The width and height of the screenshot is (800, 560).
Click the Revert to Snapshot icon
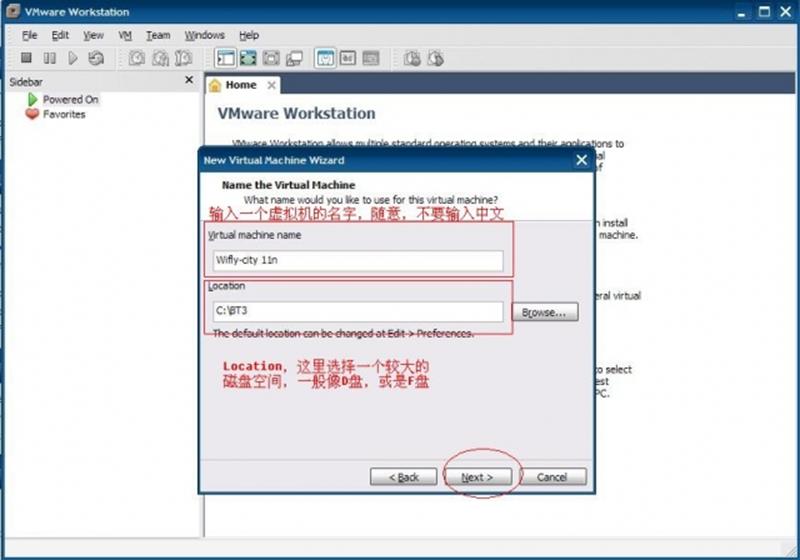pos(160,58)
